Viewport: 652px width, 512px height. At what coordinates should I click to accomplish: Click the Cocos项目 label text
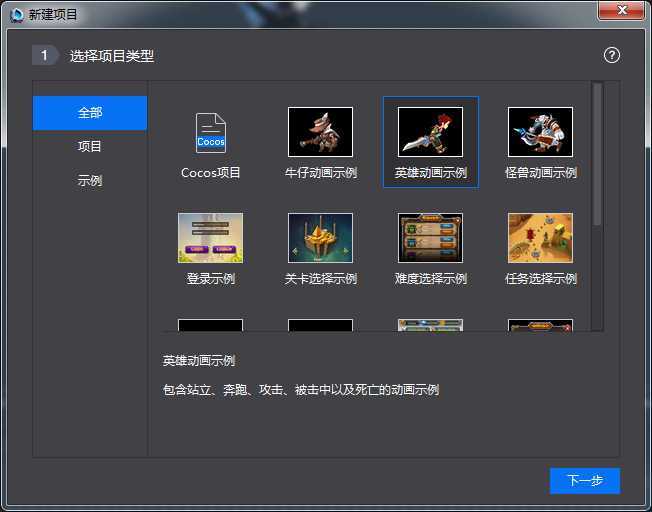point(210,173)
